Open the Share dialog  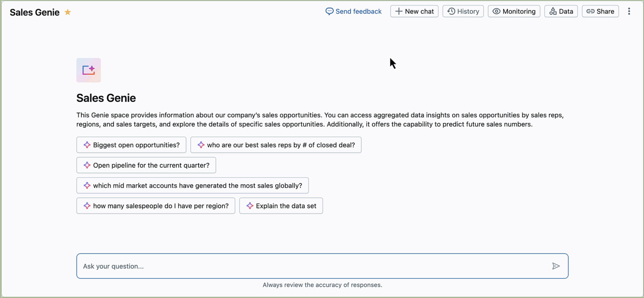click(x=600, y=11)
